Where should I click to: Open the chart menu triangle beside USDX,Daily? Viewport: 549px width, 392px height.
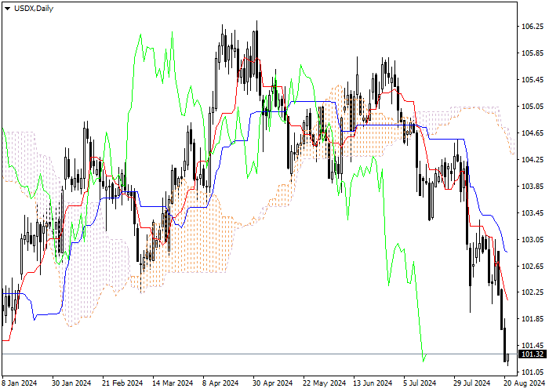[x=7, y=9]
